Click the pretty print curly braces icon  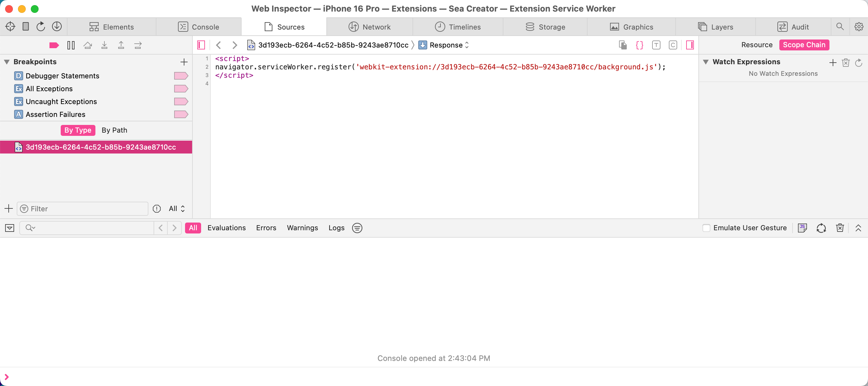point(639,45)
